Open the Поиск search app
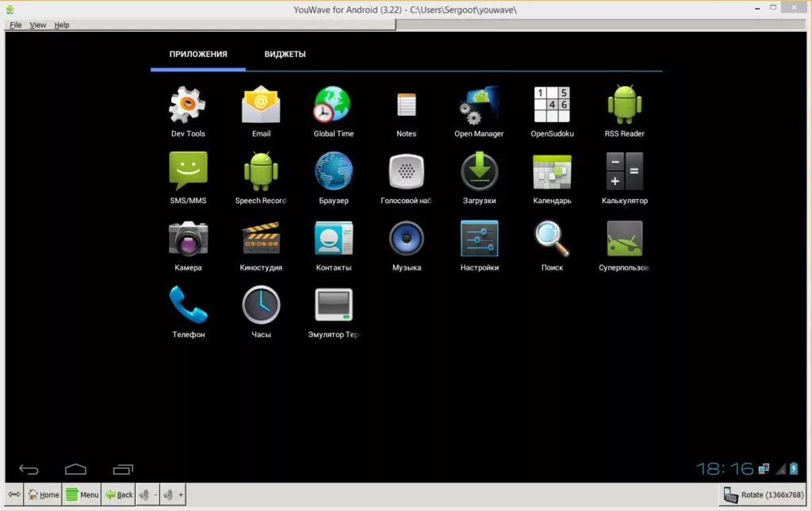 [552, 238]
